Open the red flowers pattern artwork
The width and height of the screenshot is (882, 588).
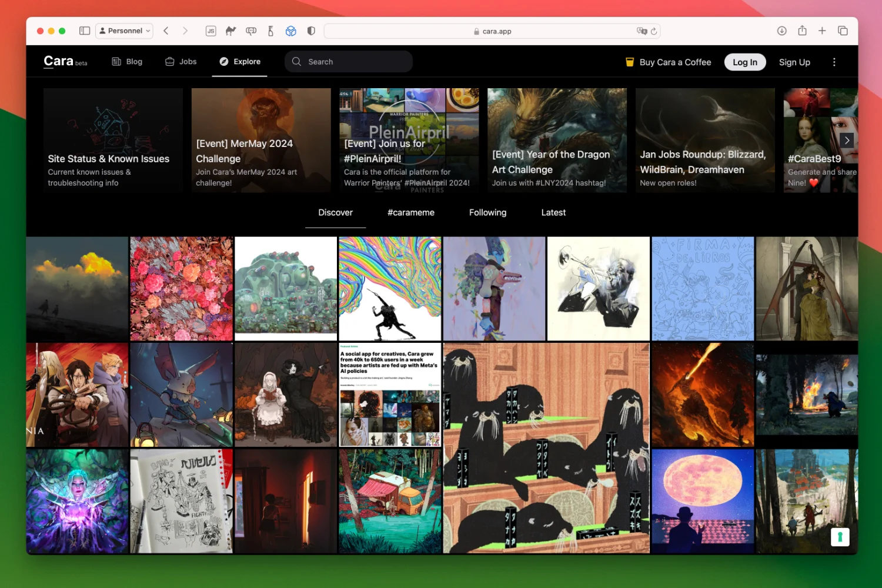click(x=181, y=289)
